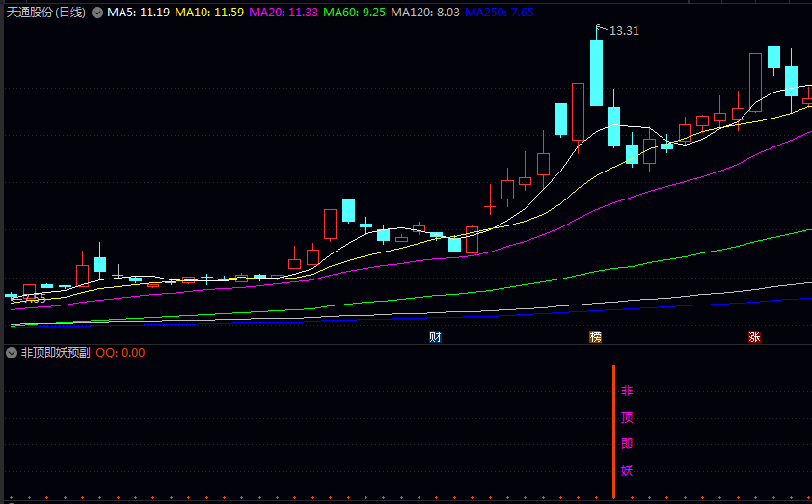Click the 财 event marker icon
This screenshot has height=504, width=812.
[435, 337]
